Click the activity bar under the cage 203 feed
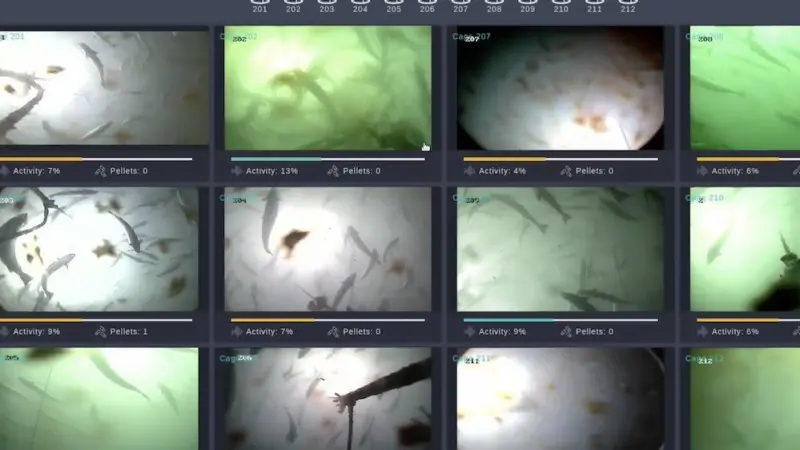 pyautogui.click(x=96, y=320)
